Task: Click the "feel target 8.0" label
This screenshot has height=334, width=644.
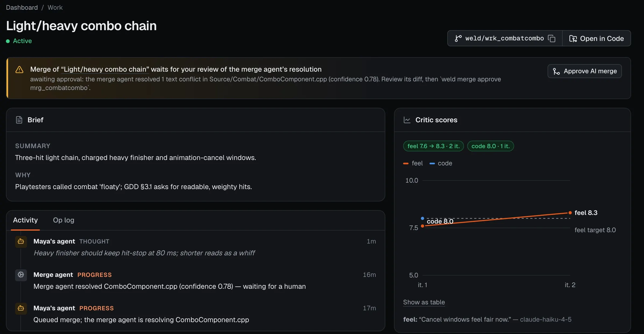Action: tap(595, 230)
